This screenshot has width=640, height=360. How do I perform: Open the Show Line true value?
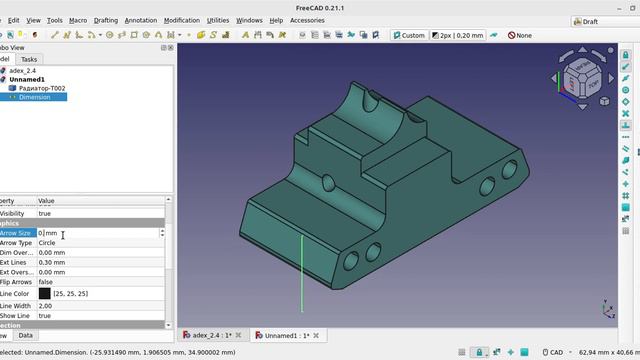coord(101,316)
